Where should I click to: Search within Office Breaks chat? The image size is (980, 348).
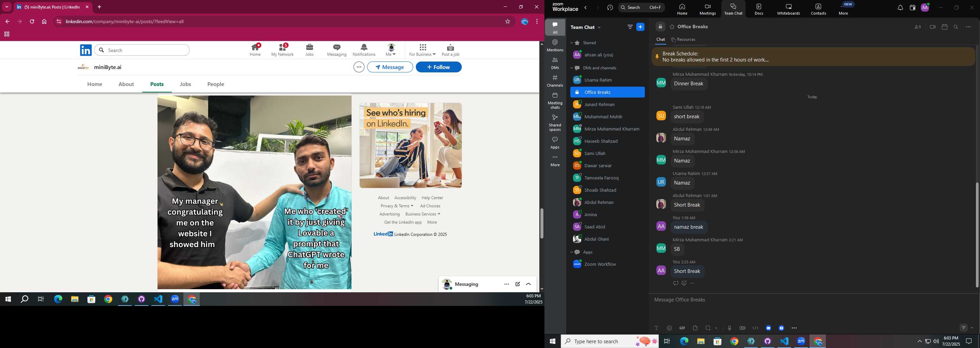point(955,27)
